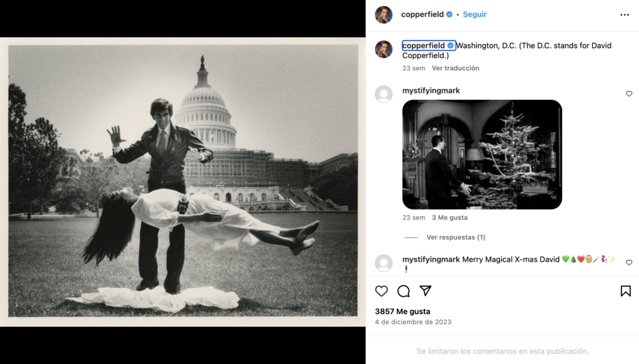Open mystifyingmark's avatar on X-mas comment
Screen dimensions: 639x364
[384, 263]
